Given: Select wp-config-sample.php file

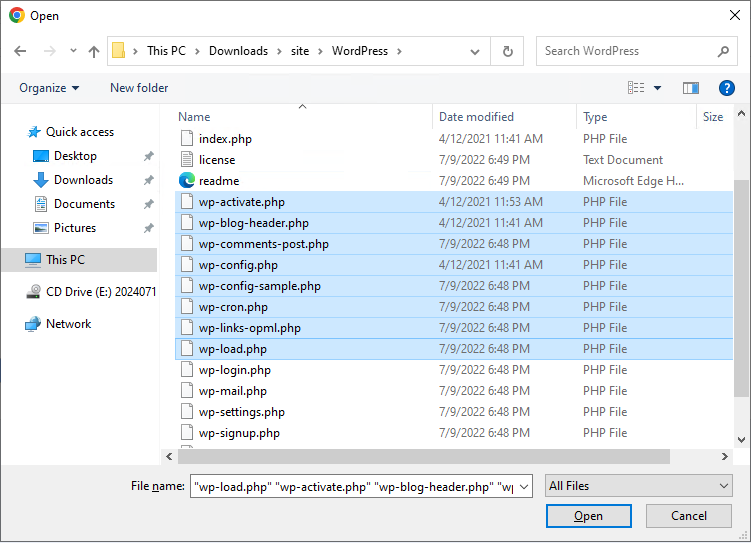Looking at the screenshot, I should point(454,286).
